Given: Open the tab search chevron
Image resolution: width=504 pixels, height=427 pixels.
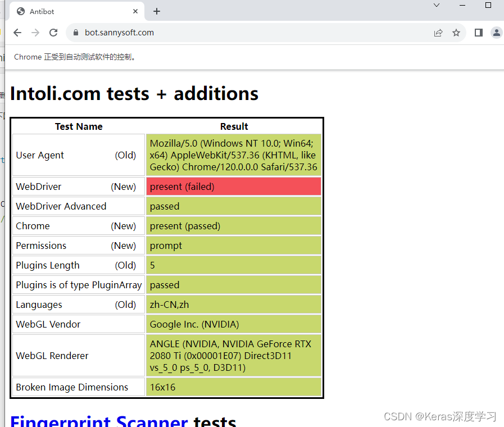Looking at the screenshot, I should 437,5.
